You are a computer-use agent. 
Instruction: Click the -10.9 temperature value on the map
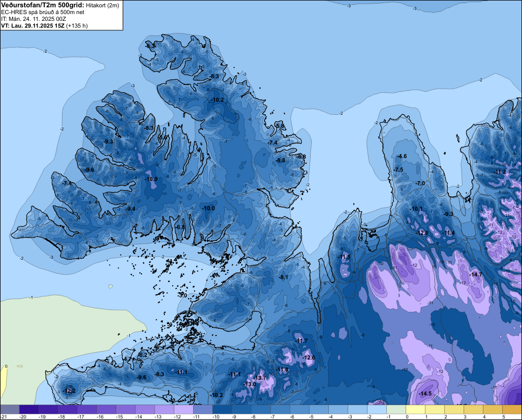click(151, 179)
